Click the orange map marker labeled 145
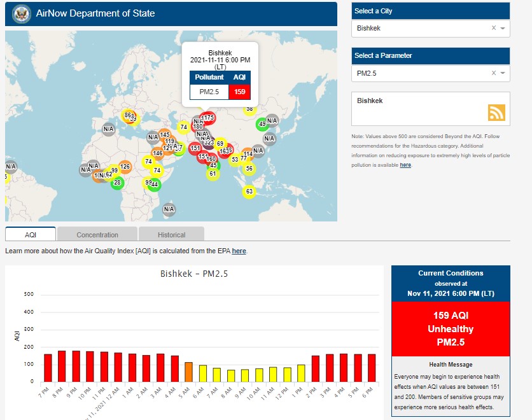 tap(165, 135)
